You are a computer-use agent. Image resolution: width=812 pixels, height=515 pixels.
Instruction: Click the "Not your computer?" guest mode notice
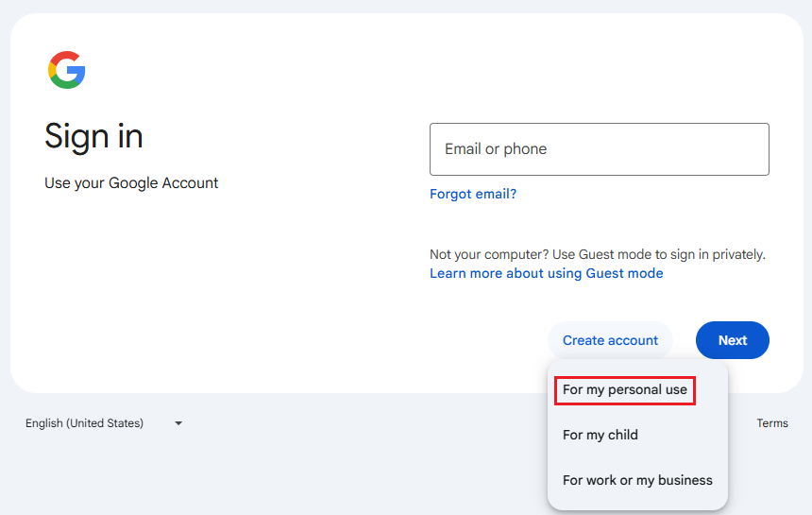[x=597, y=254]
